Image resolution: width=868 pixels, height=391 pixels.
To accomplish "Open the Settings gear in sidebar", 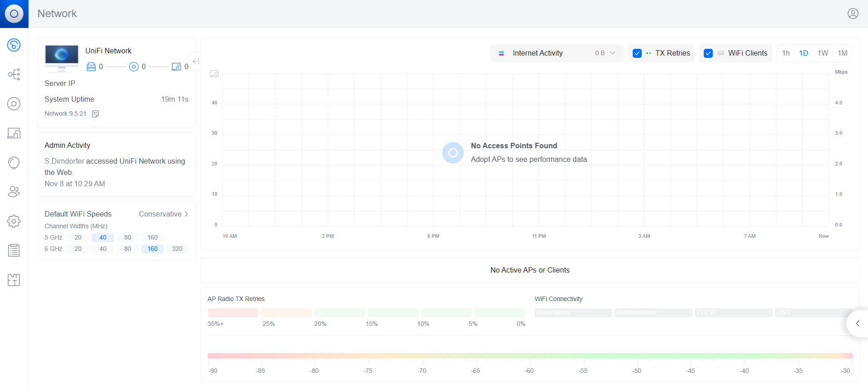I will pos(14,221).
